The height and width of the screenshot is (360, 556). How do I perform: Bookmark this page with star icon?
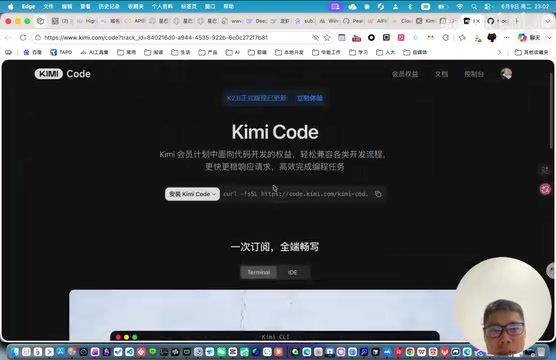pos(327,38)
